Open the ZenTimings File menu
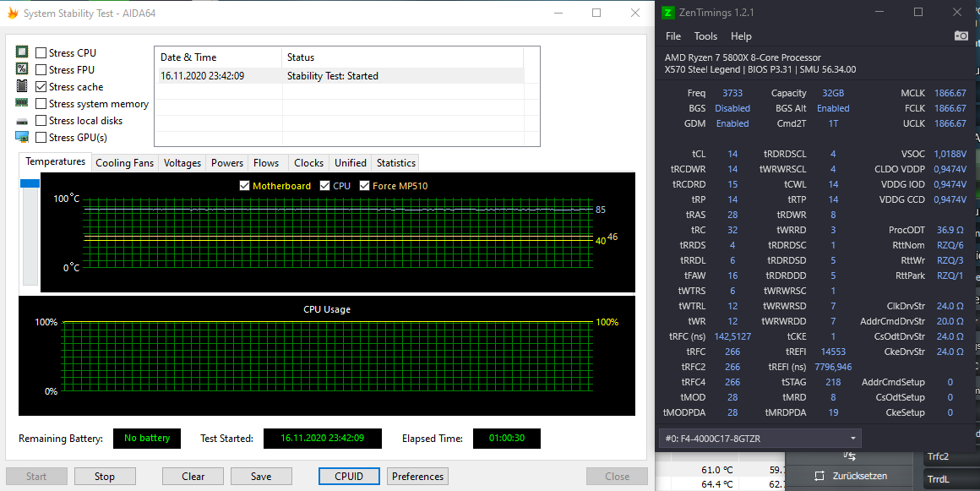Screen dimensions: 980x491 pyautogui.click(x=673, y=36)
